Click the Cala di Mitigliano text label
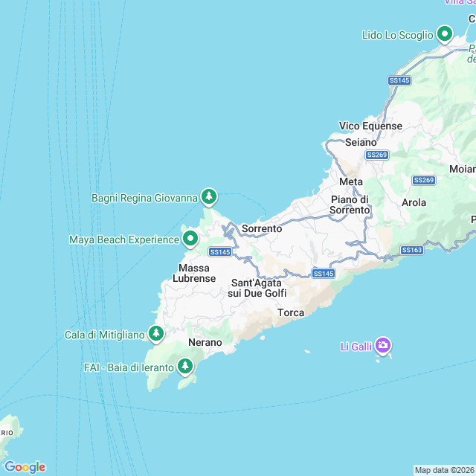476x476 pixels. point(105,335)
